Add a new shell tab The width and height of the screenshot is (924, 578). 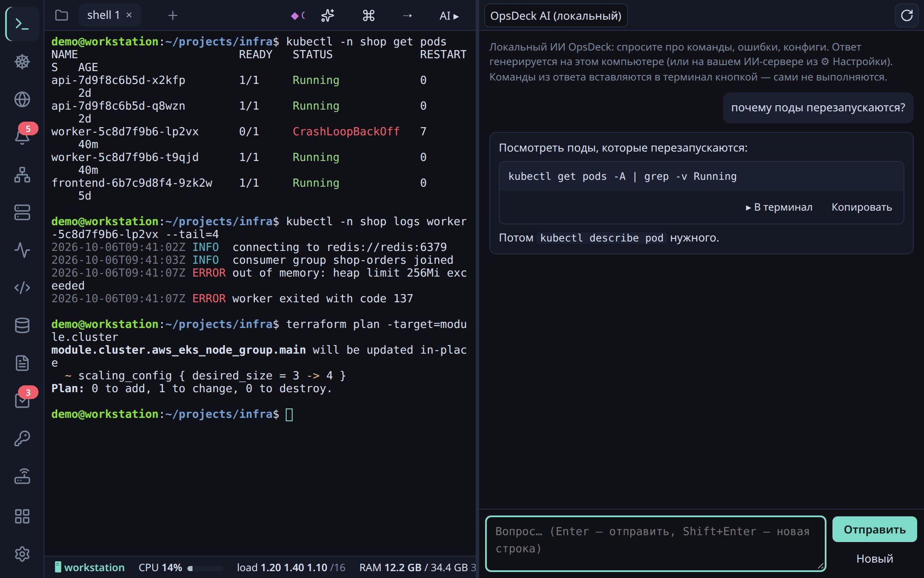pyautogui.click(x=172, y=16)
